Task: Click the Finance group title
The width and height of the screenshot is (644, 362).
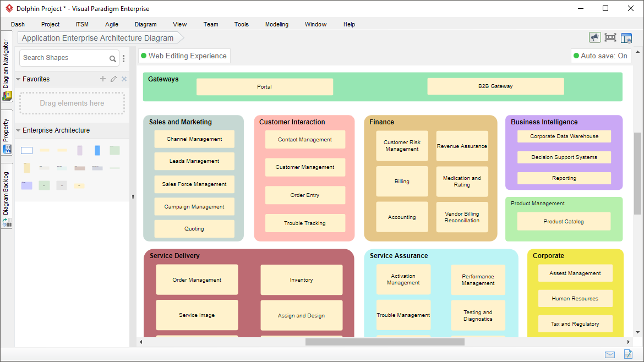Action: [x=381, y=122]
